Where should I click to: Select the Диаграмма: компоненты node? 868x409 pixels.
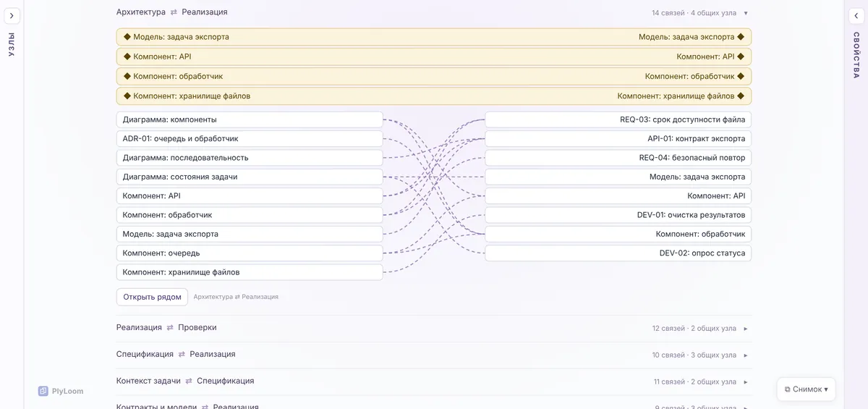[250, 119]
